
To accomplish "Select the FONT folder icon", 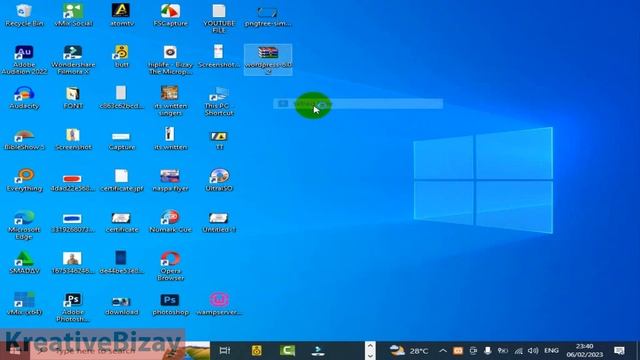I will pos(73,98).
